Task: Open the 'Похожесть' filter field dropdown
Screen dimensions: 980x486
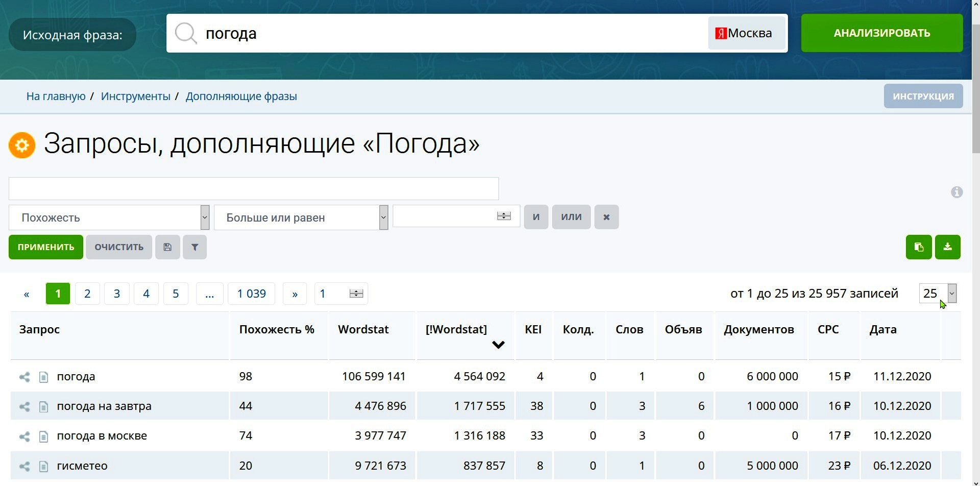Action: pos(109,217)
